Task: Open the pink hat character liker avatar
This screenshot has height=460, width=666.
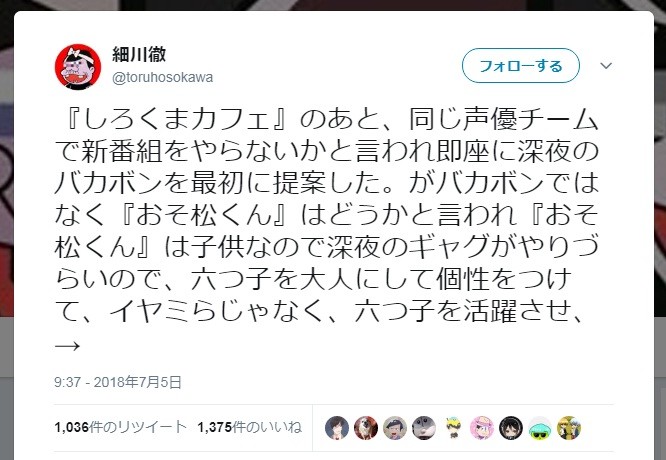Action: (482, 428)
